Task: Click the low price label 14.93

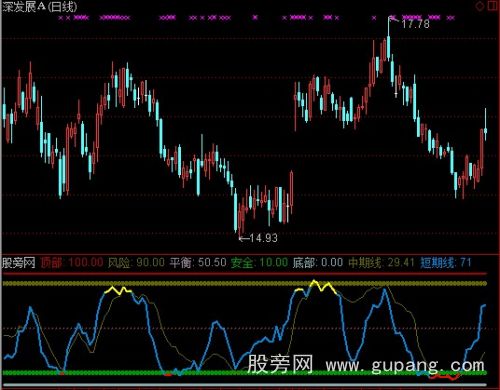Action: [263, 238]
